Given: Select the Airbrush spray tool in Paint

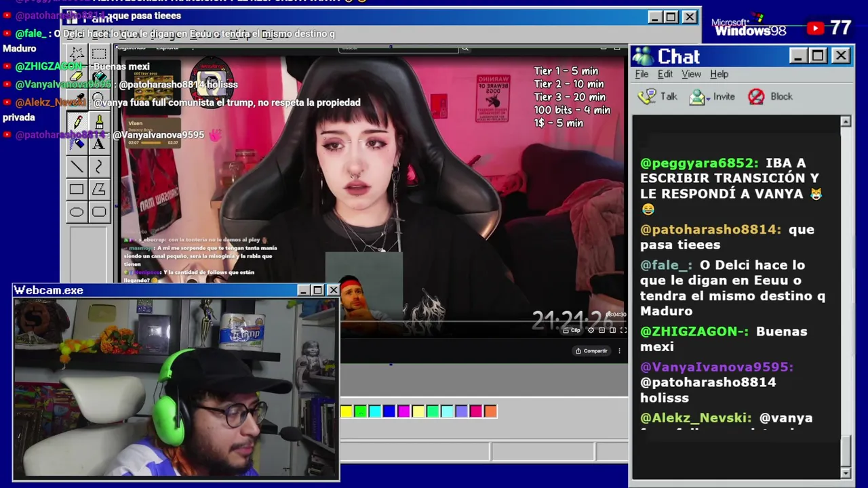Looking at the screenshot, I should (77, 144).
